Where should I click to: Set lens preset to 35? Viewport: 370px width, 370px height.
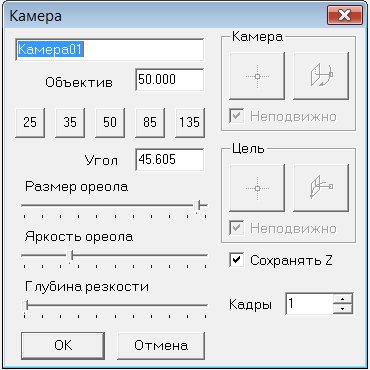70,122
